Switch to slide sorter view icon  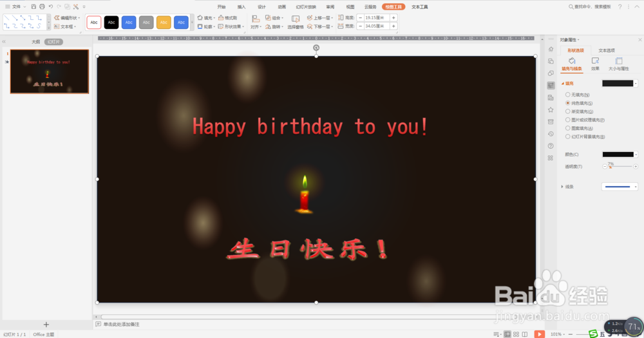pos(516,334)
